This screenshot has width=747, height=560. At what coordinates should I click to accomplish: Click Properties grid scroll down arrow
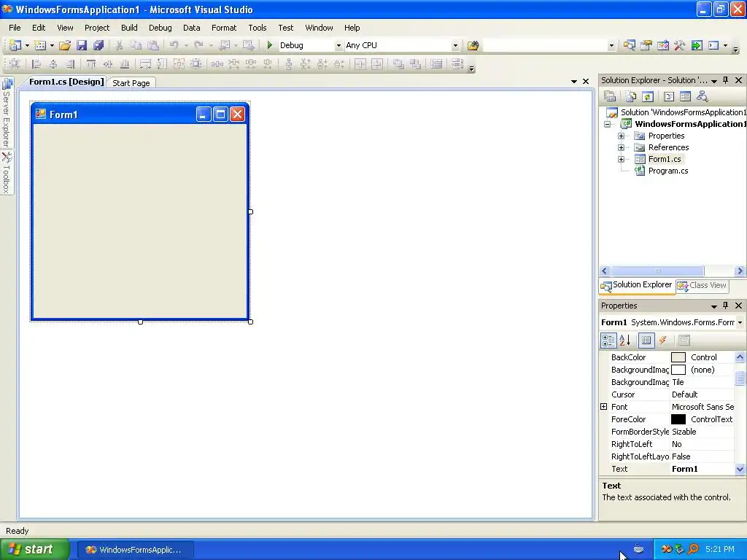click(x=740, y=469)
